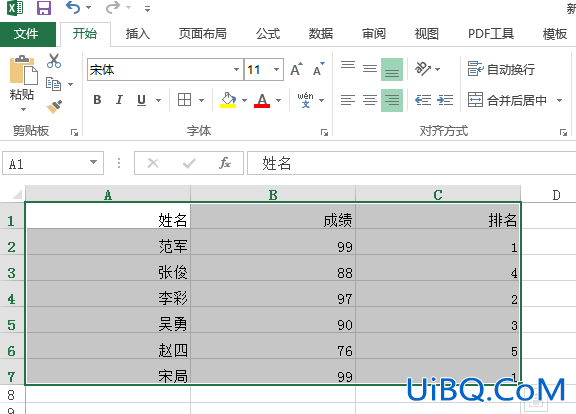Open the font size 11 dropdown
This screenshot has width=576, height=414.
pos(277,69)
